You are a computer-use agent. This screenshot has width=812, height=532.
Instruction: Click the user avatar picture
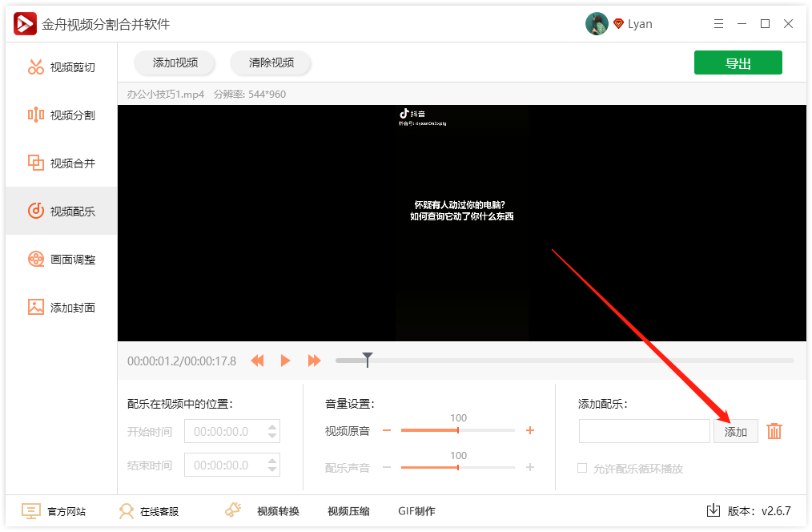pos(597,24)
